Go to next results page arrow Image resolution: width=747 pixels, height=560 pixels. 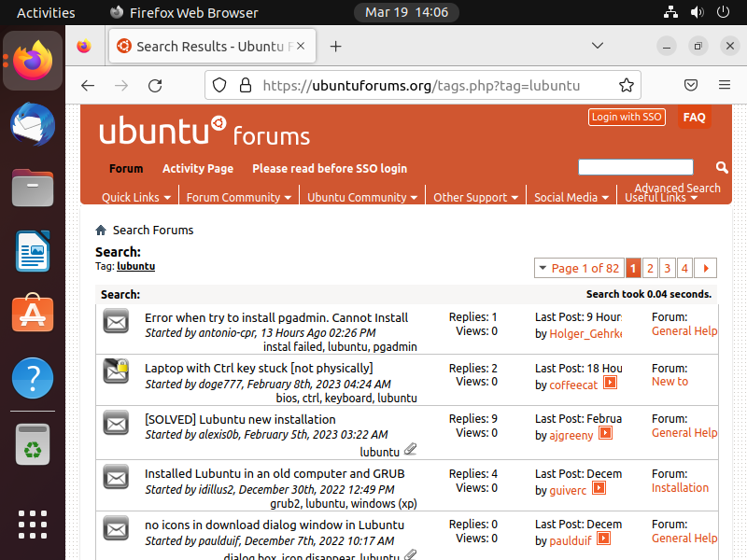click(x=706, y=269)
